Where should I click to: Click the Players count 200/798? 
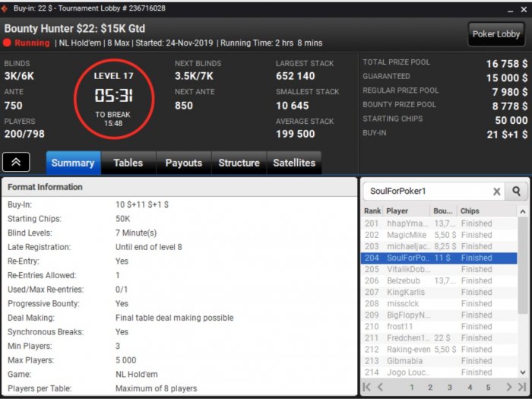pos(24,134)
